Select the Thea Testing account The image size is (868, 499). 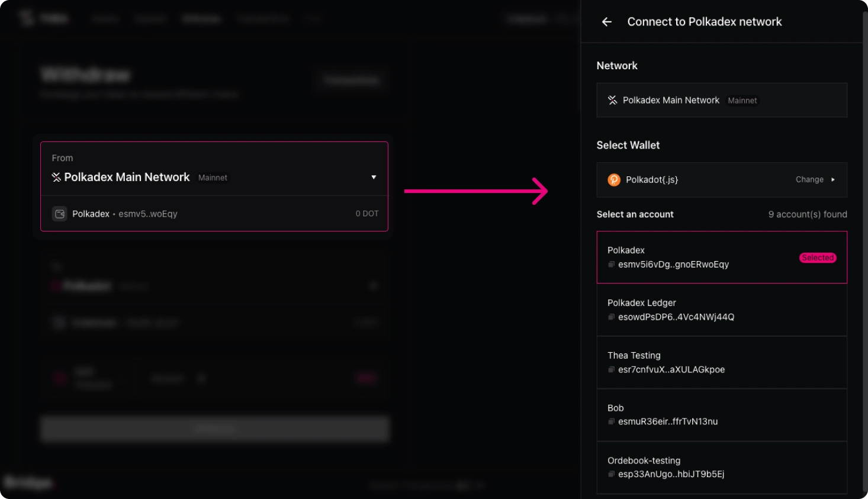[x=721, y=362]
